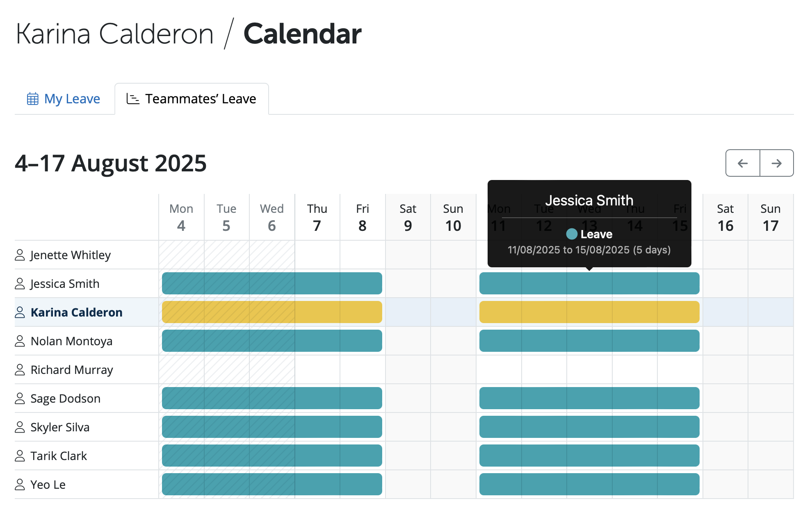812x524 pixels.
Task: Click Skyler Silva's leave bar for 11–15 August
Action: (589, 427)
